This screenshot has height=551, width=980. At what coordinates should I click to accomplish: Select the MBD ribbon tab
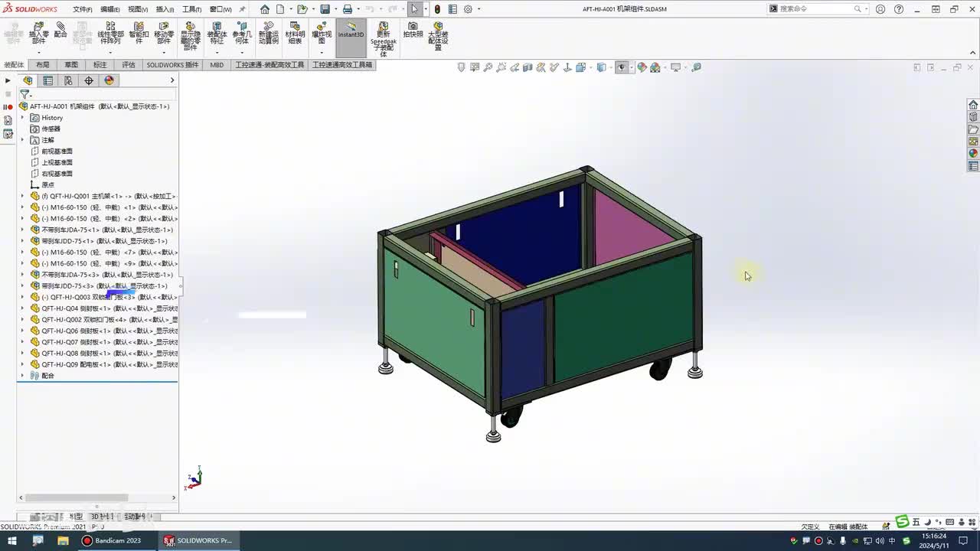217,65
